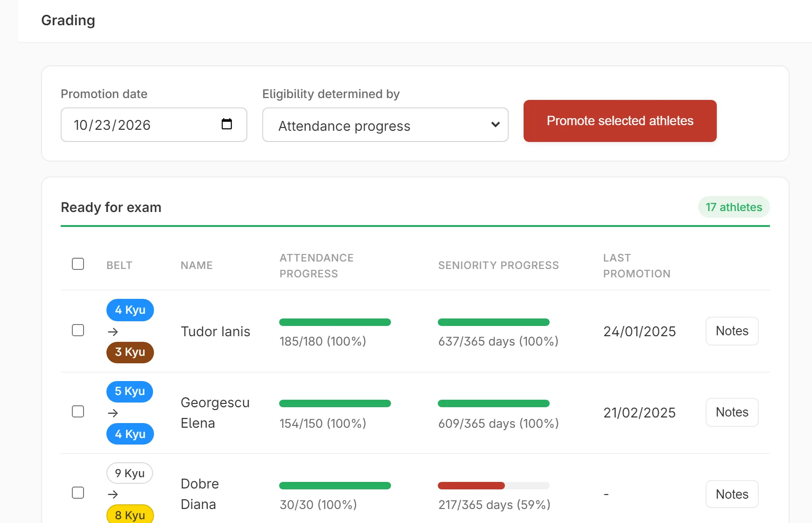This screenshot has width=812, height=523.
Task: Click Tudor Ianis attendance progress bar
Action: 335,322
